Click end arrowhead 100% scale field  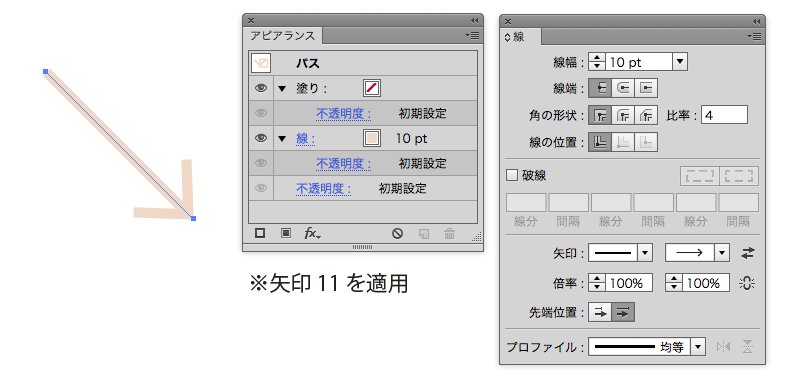click(x=705, y=283)
